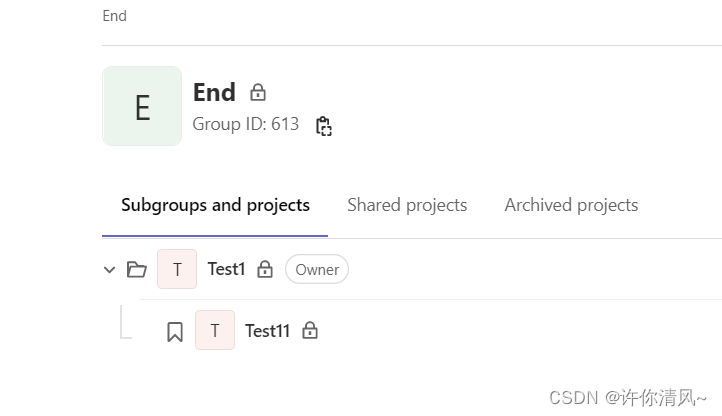The width and height of the screenshot is (722, 416).
Task: Click the lock icon beside Test11
Action: click(310, 331)
